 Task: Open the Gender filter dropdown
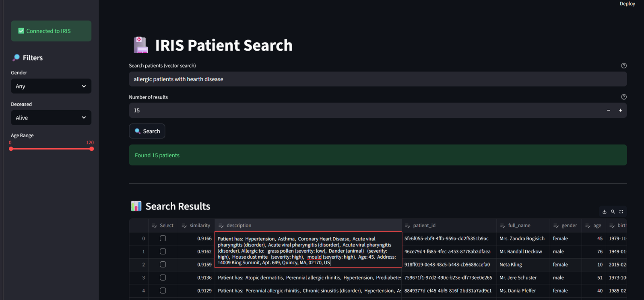51,86
